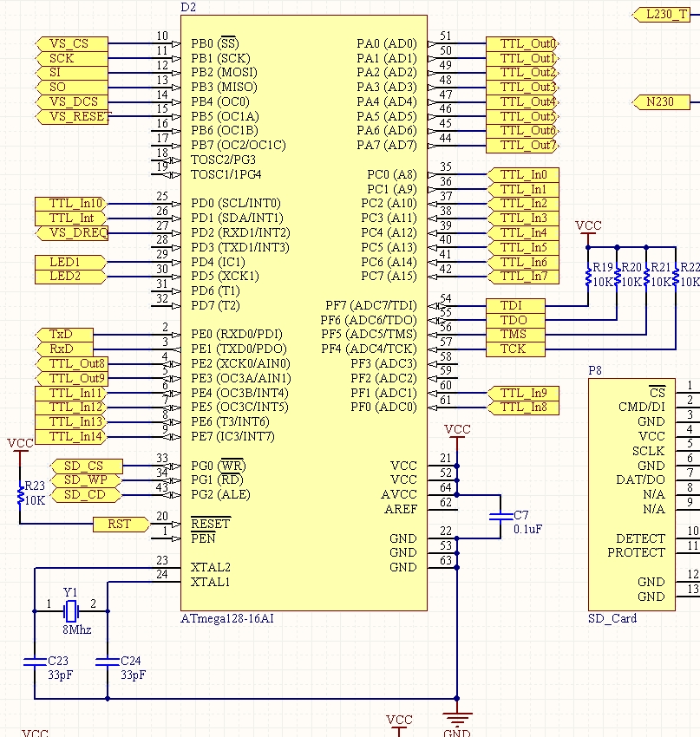Select resistor R21
700x737 pixels.
pos(646,277)
